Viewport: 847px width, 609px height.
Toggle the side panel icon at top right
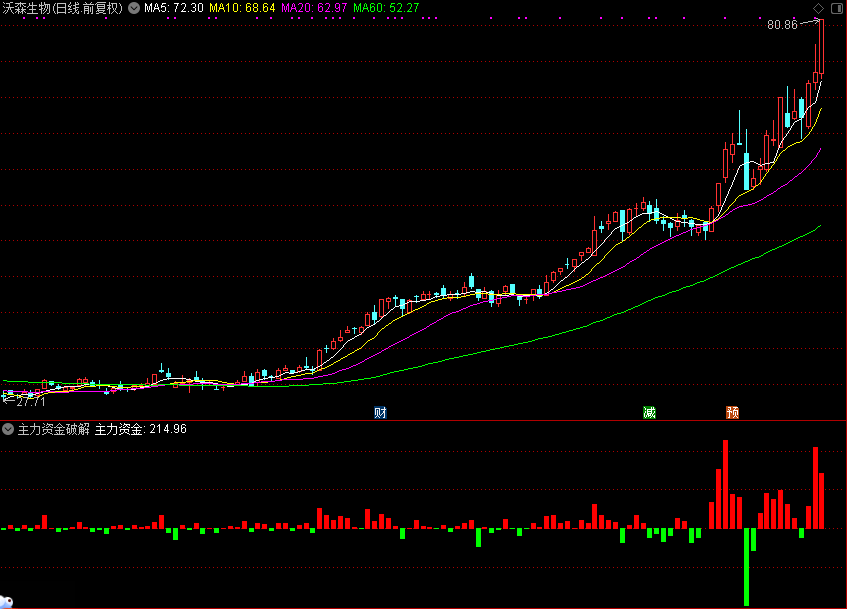point(836,8)
